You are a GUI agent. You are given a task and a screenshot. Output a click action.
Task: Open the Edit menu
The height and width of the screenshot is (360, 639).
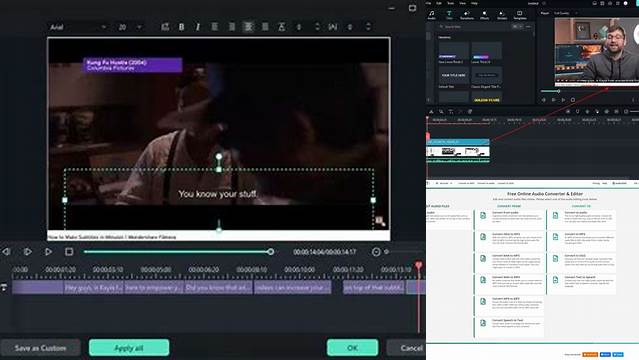point(439,3)
